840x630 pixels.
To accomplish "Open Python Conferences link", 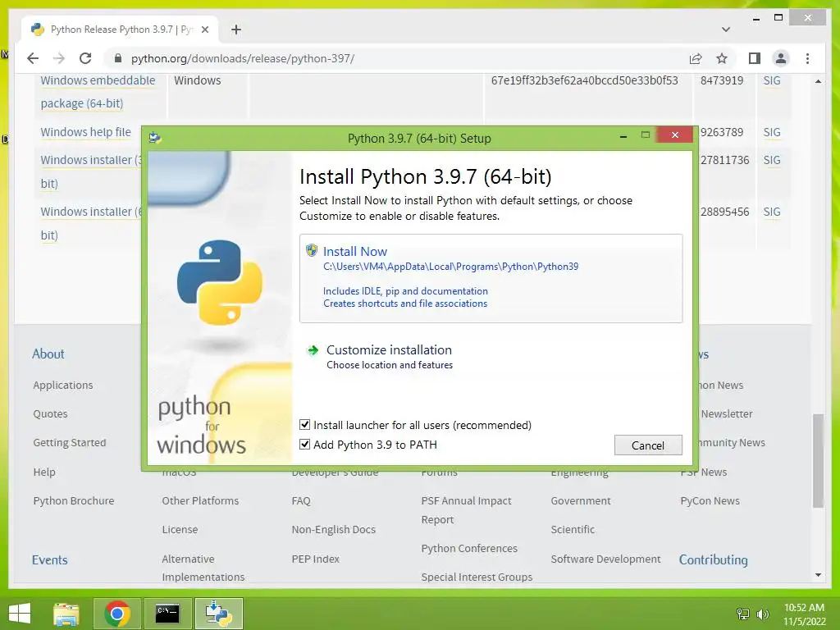I will pos(469,548).
